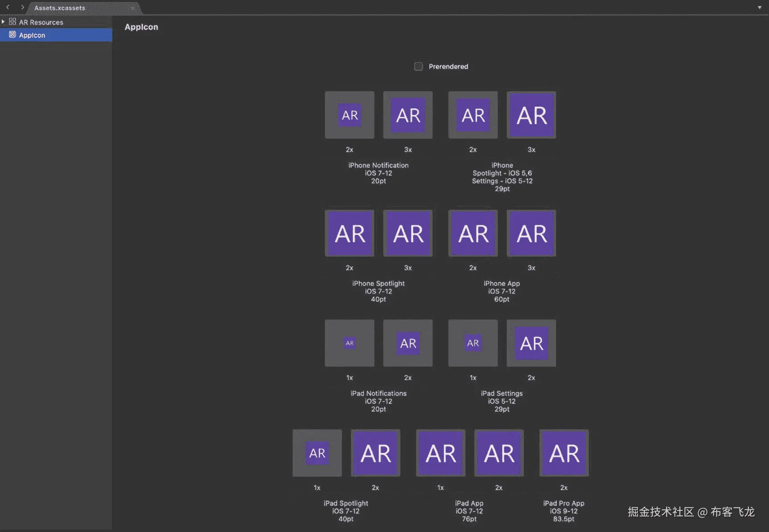The image size is (769, 532).
Task: Toggle the Prerendered checkbox
Action: click(x=418, y=66)
